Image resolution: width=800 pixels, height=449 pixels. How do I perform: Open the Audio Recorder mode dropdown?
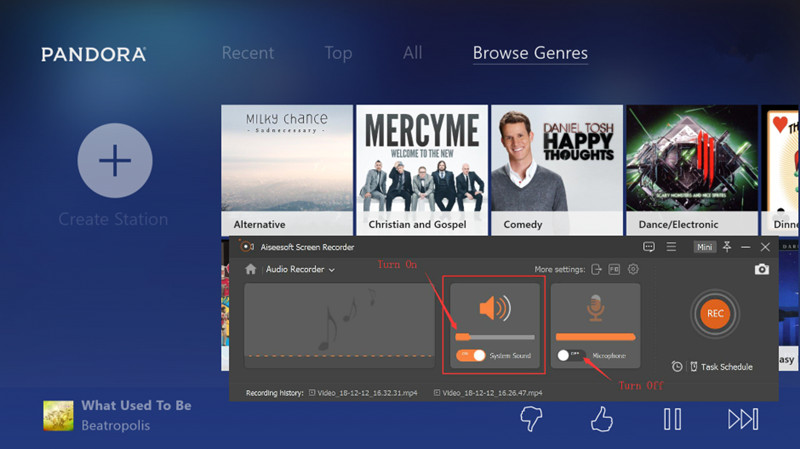[300, 269]
